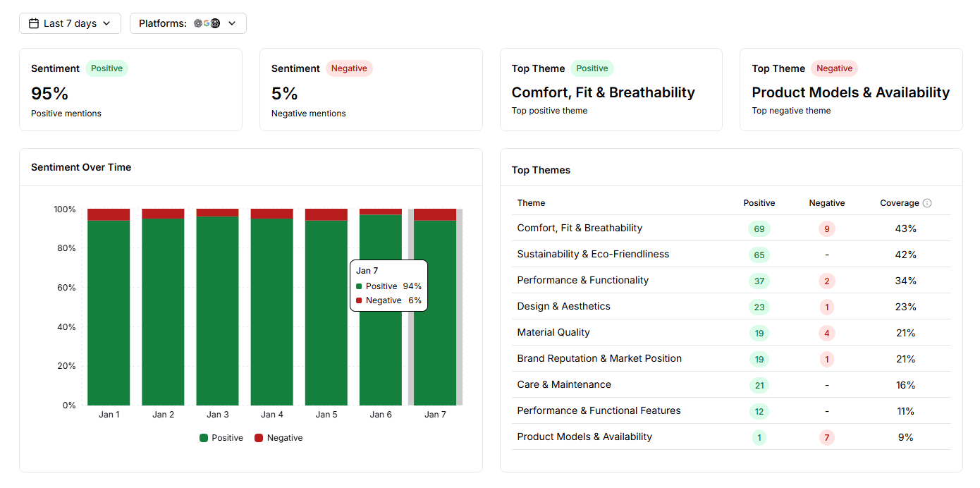Open the Comfort, Fit & Breathability theme row
Image resolution: width=980 pixels, height=488 pixels.
click(x=580, y=228)
